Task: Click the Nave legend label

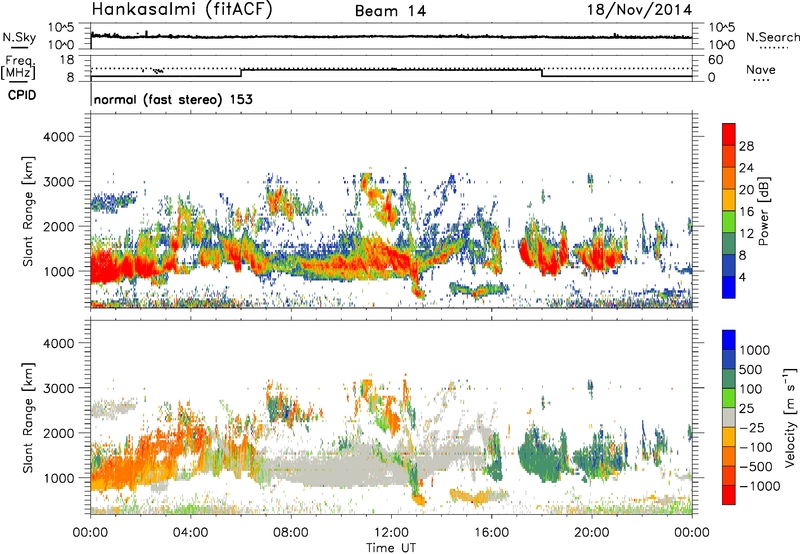Action: pos(761,69)
